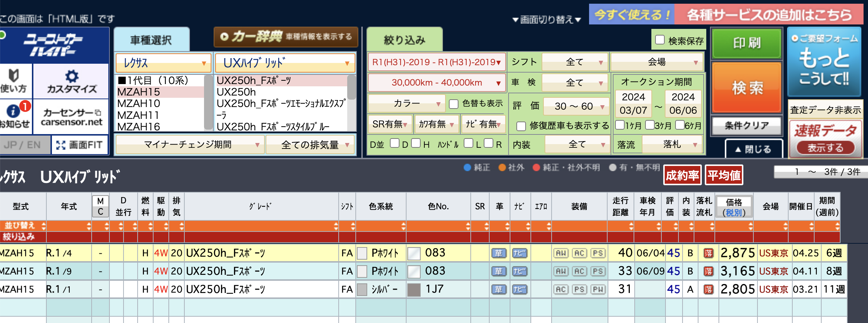Click the 閉じる collapse button
868x323 pixels.
click(754, 149)
